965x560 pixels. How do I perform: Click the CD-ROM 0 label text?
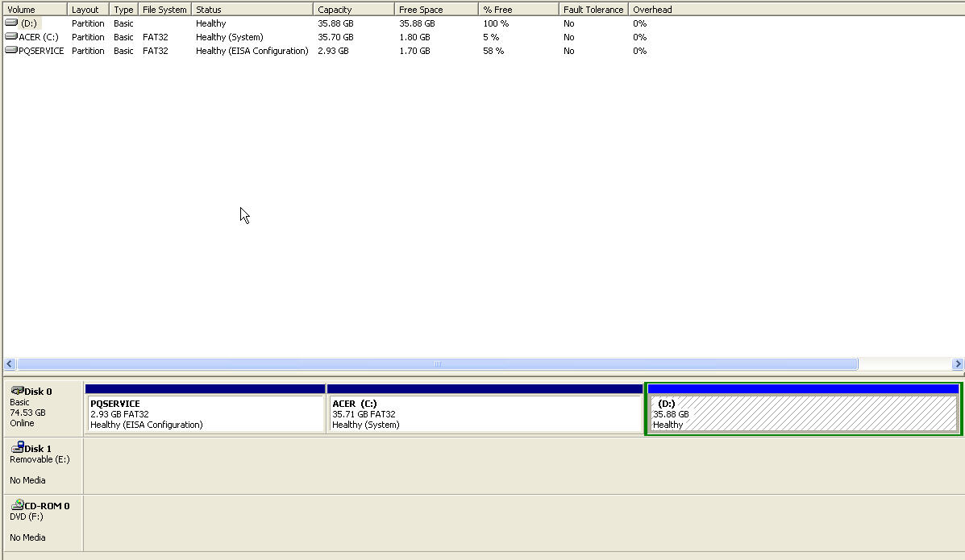(x=47, y=506)
